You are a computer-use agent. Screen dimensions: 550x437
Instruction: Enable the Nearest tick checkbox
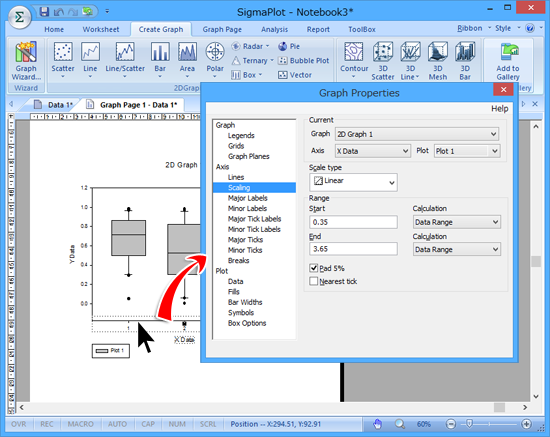[314, 281]
